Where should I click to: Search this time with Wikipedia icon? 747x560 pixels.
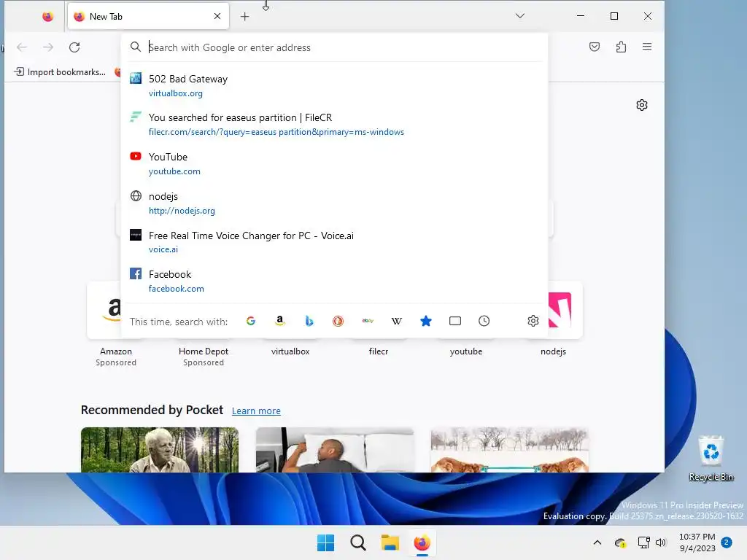tap(396, 321)
